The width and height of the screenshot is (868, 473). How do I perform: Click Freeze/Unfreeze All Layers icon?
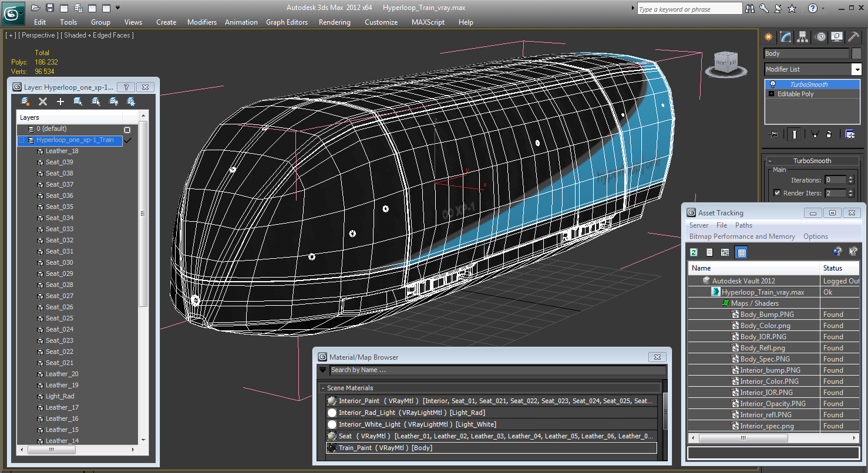point(131,102)
